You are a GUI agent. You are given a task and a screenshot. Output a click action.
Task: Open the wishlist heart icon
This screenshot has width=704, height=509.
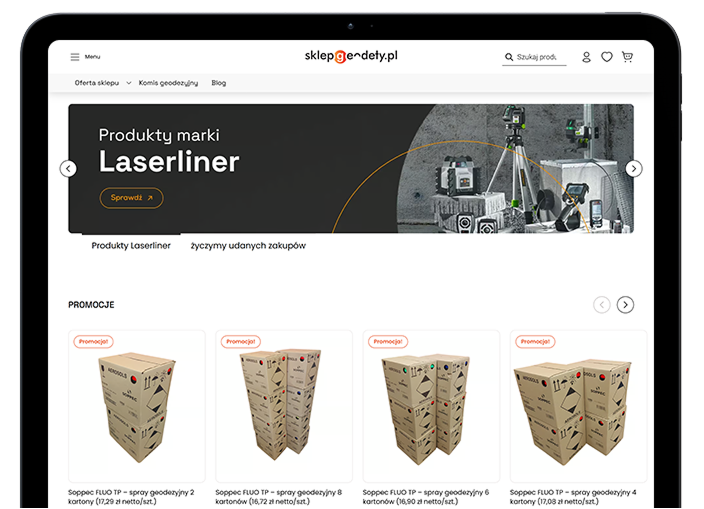[x=607, y=57]
